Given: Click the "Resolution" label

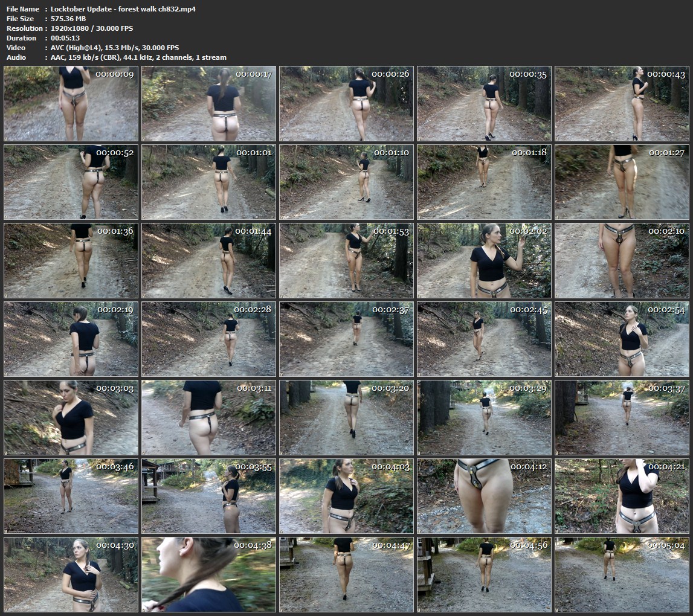Looking at the screenshot, I should (x=24, y=28).
